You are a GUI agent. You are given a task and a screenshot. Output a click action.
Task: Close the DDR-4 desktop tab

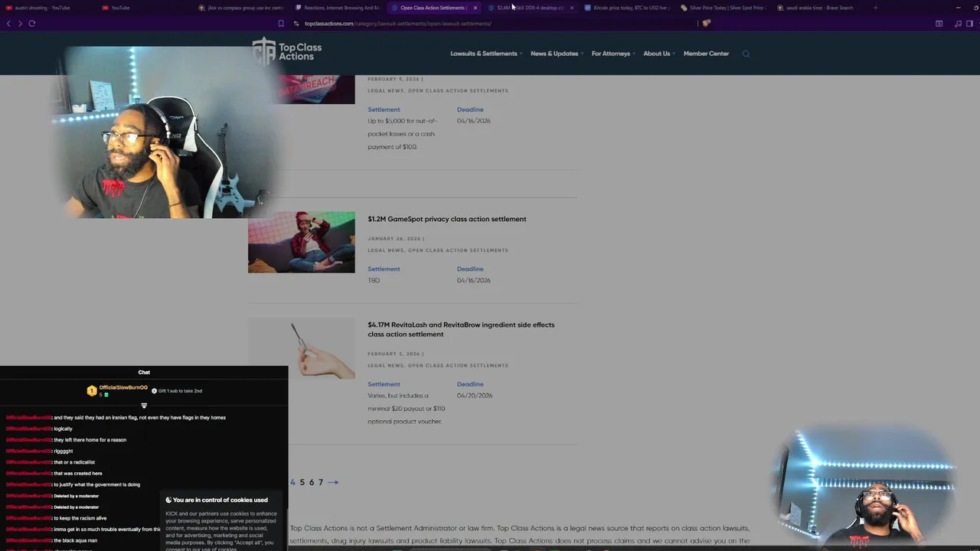[x=571, y=8]
